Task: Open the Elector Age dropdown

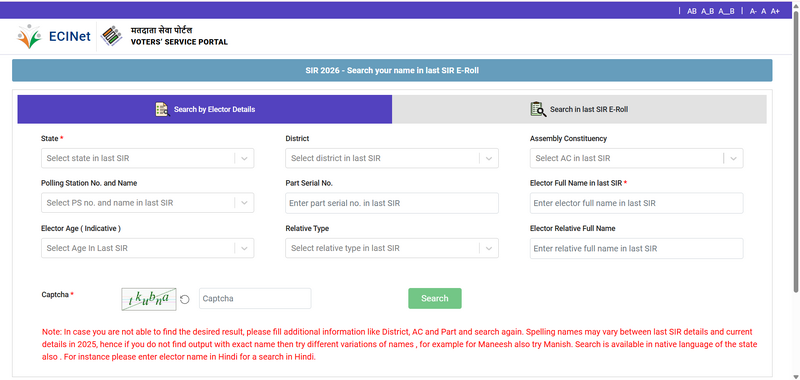Action: pos(147,248)
